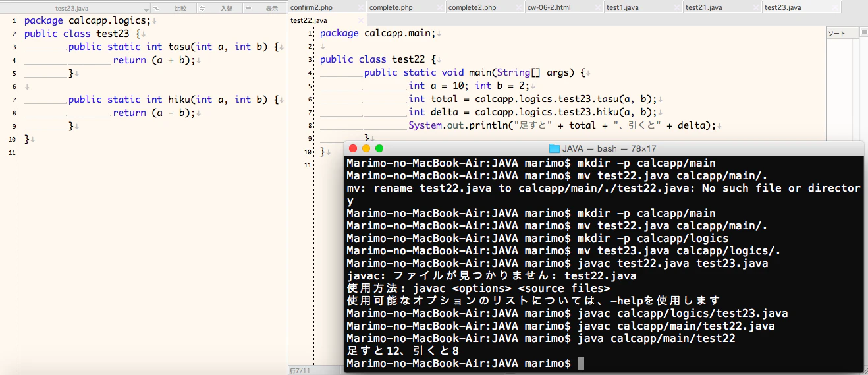This screenshot has width=868, height=375.
Task: Click the hamburger icon beside ソート
Action: (864, 33)
